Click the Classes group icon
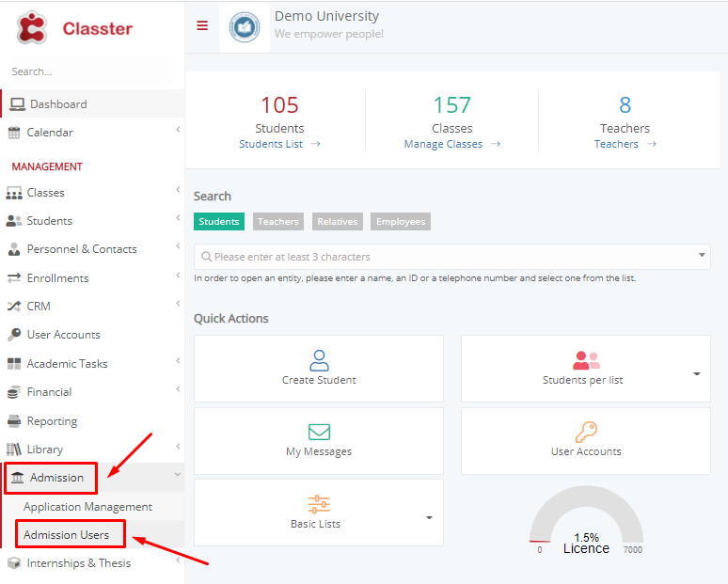The width and height of the screenshot is (728, 584). click(x=14, y=193)
